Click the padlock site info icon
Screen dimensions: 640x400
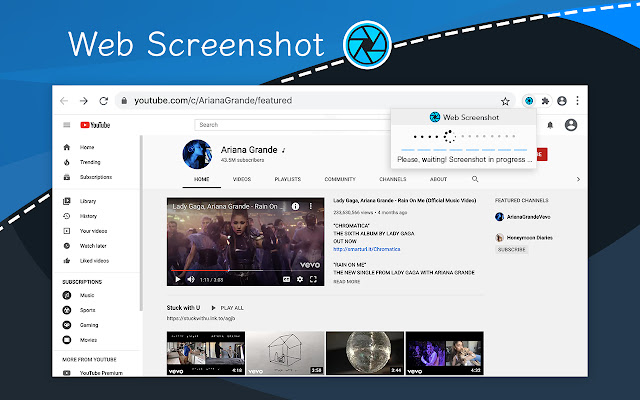124,101
